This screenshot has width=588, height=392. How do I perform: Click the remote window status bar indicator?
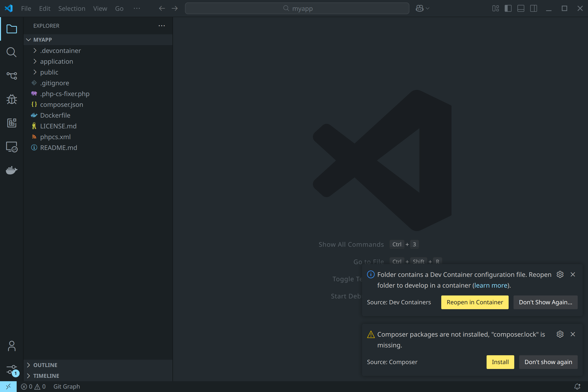(x=8, y=387)
